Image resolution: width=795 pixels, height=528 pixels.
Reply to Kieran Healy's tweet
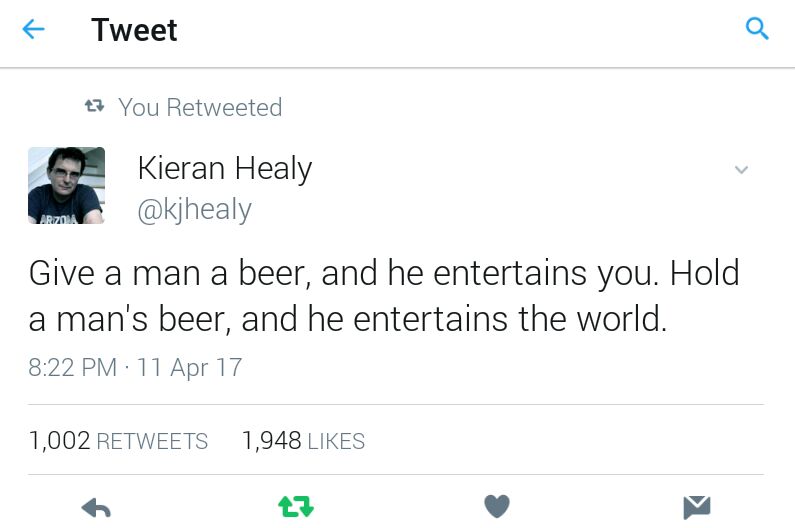pos(96,508)
